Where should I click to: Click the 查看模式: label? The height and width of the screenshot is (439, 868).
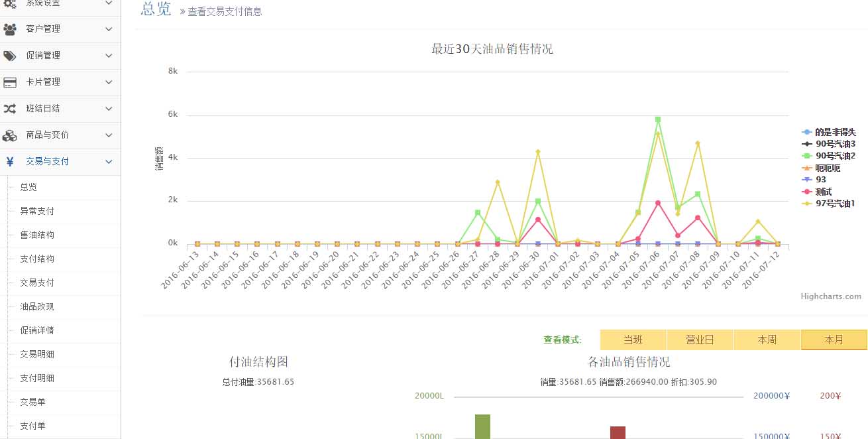563,340
